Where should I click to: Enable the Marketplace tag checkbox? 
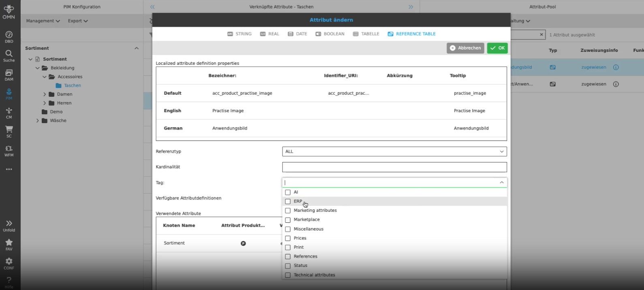click(288, 220)
